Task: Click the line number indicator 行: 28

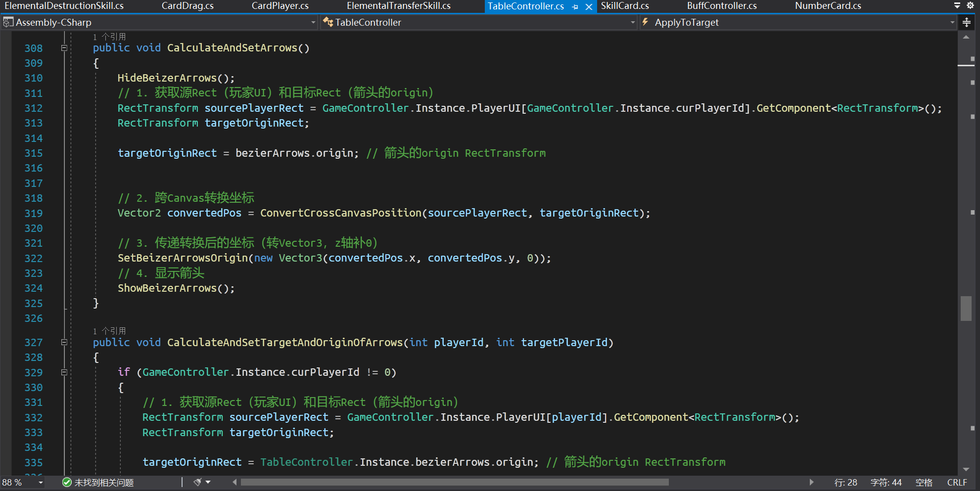Action: (x=845, y=483)
